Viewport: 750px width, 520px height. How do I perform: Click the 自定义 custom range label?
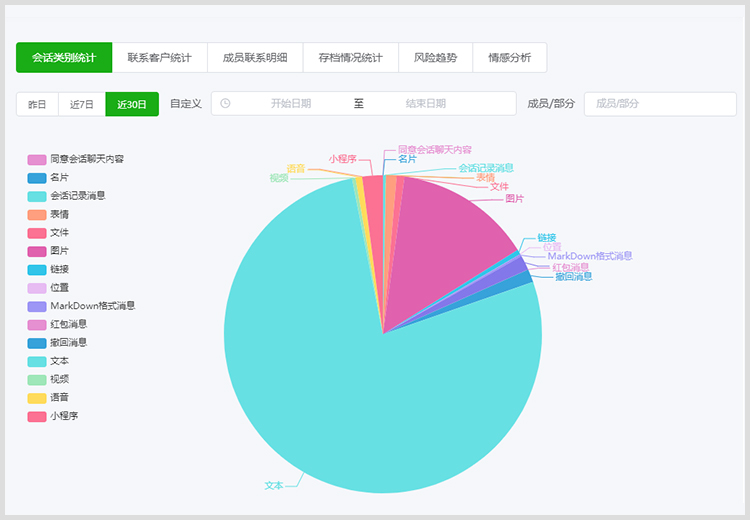(186, 104)
